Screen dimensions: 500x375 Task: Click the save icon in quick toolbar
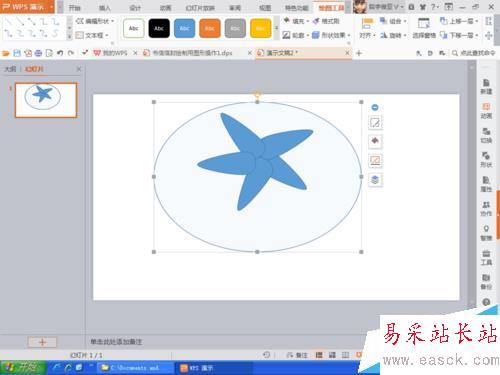(x=17, y=53)
